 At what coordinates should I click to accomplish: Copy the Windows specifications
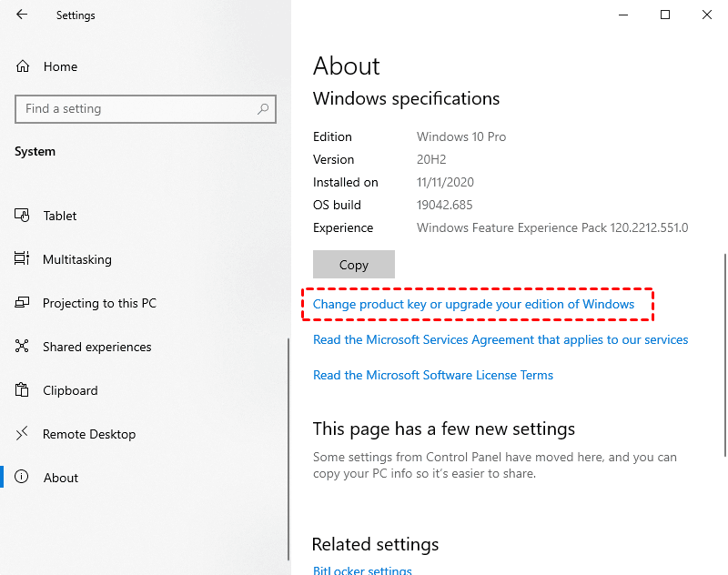(354, 265)
